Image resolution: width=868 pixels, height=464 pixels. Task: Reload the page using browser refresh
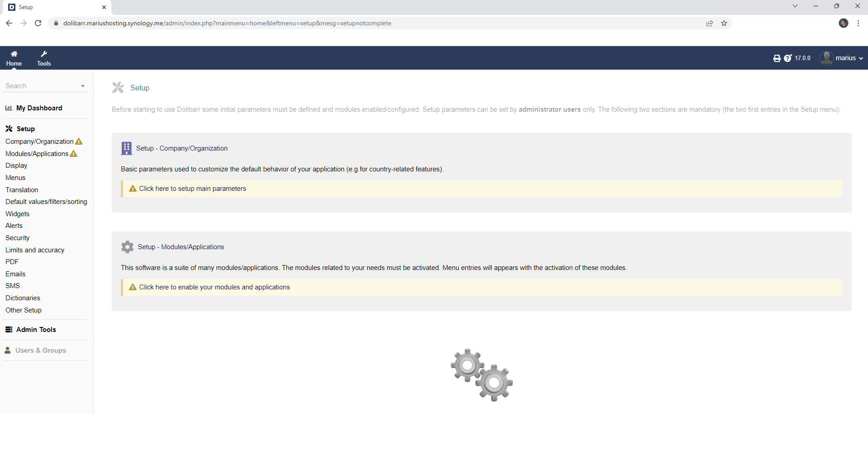[x=38, y=24]
